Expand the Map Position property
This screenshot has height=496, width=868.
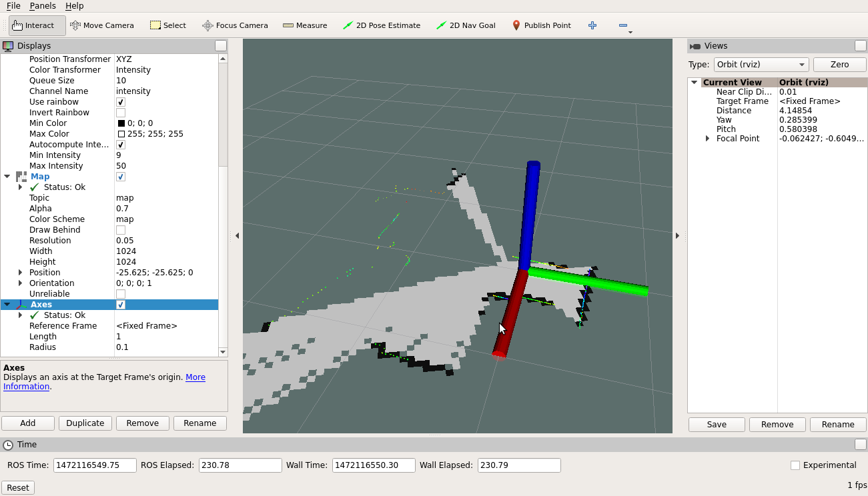pos(21,273)
